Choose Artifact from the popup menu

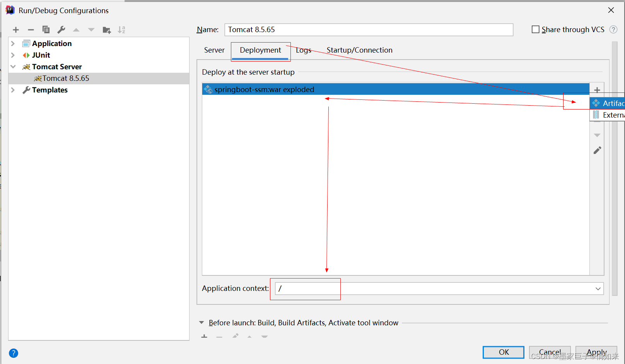pos(607,103)
